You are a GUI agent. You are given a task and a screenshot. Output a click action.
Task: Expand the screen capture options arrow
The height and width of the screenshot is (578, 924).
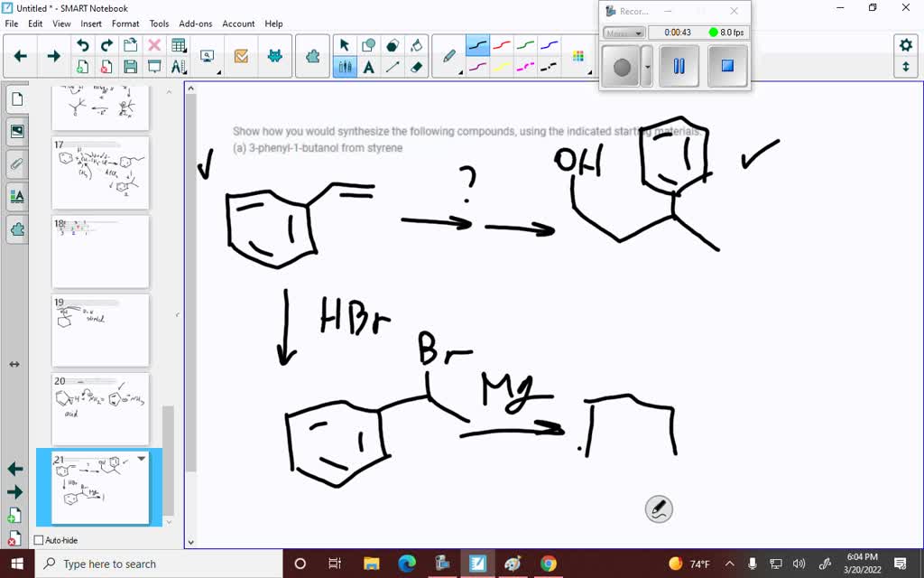click(218, 71)
